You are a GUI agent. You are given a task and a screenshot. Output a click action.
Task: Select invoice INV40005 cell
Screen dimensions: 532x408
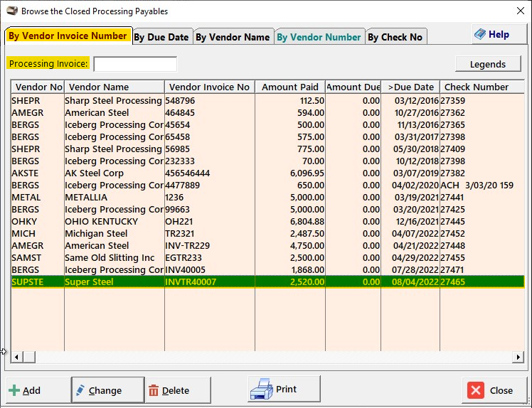point(210,270)
